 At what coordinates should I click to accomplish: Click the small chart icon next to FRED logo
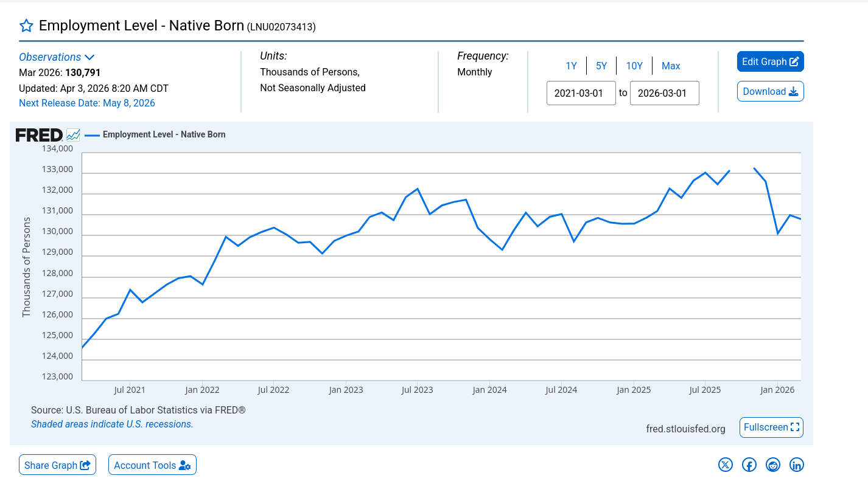point(73,135)
